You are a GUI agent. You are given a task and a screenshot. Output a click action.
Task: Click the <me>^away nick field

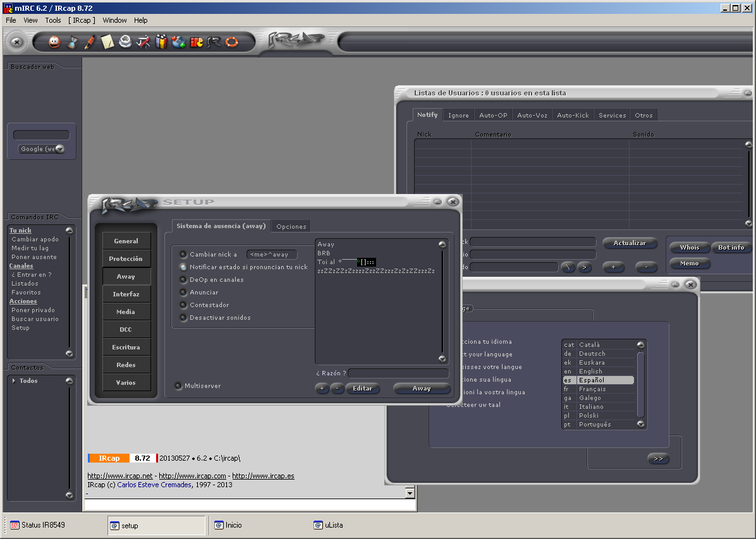click(x=272, y=255)
